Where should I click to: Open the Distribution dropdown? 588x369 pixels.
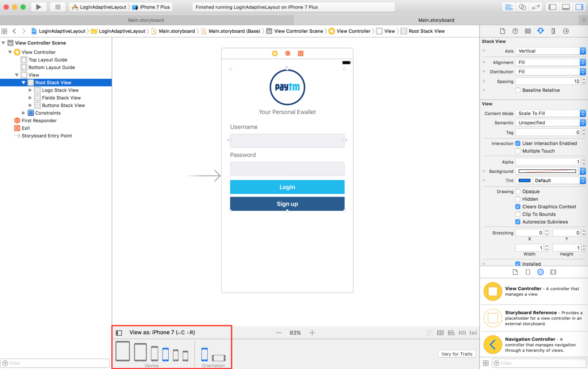[551, 72]
